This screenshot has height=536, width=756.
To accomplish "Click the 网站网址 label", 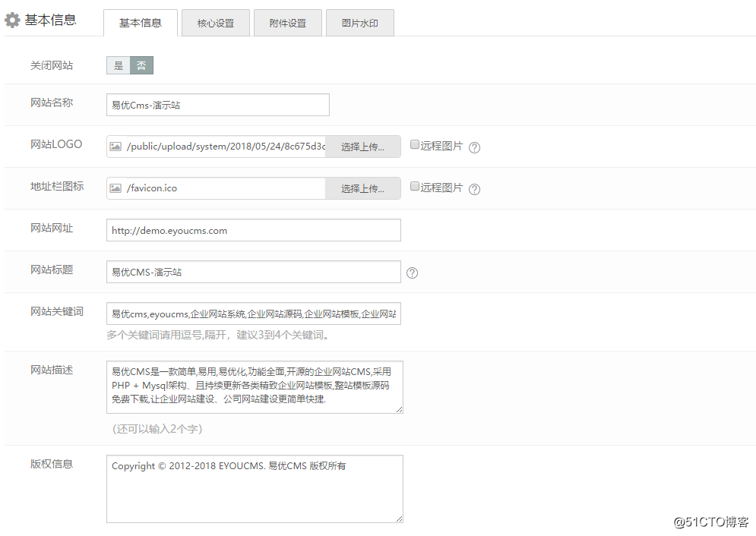I will coord(52,228).
